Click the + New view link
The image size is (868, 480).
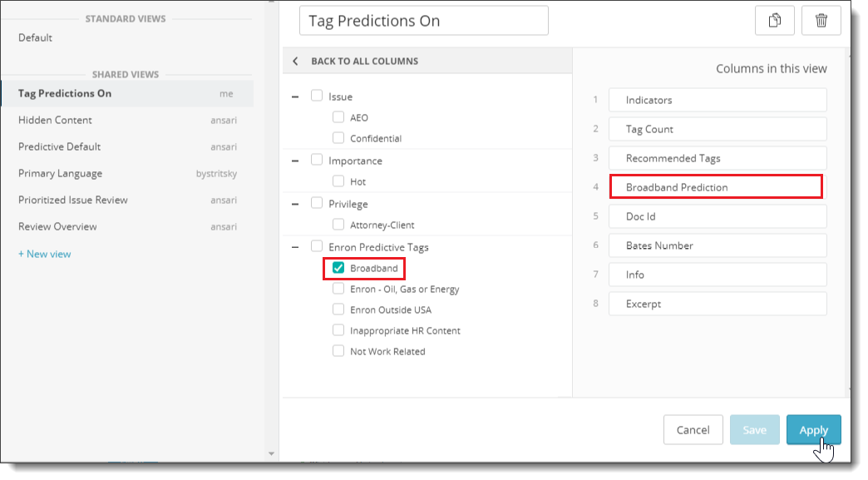(x=44, y=254)
